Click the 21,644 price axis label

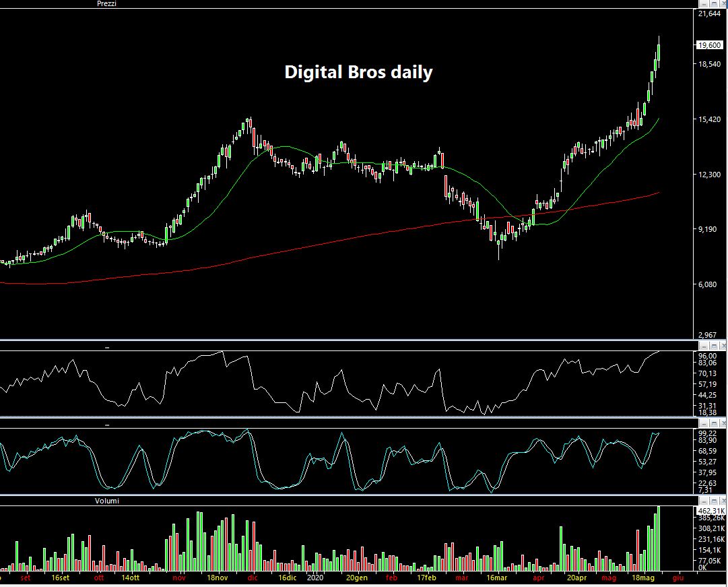click(x=709, y=13)
